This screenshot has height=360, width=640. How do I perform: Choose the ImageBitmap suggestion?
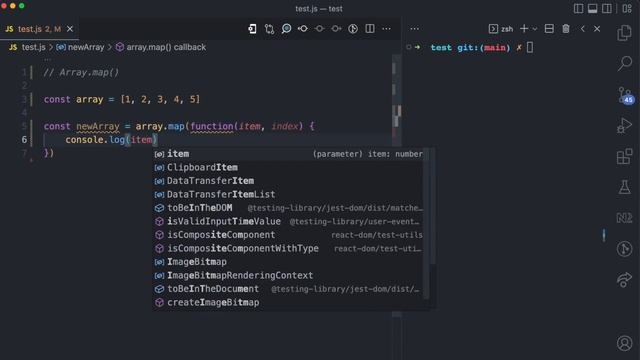[x=288, y=262]
